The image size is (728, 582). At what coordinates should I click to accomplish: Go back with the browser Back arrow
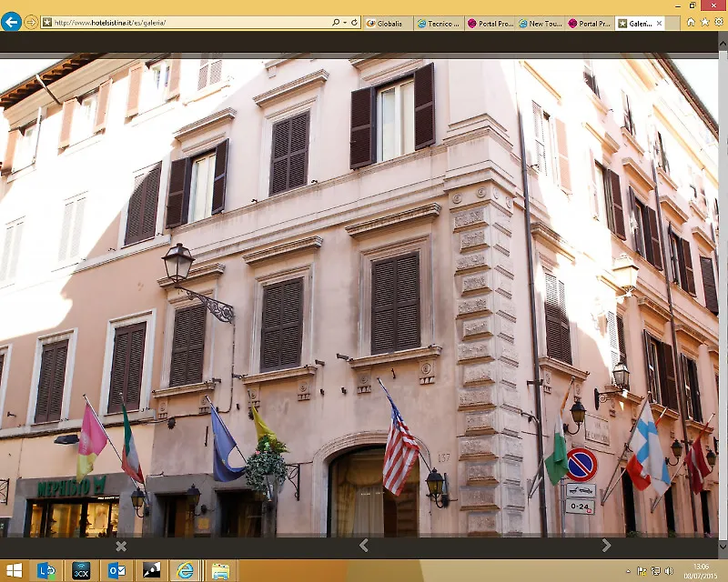pos(11,22)
